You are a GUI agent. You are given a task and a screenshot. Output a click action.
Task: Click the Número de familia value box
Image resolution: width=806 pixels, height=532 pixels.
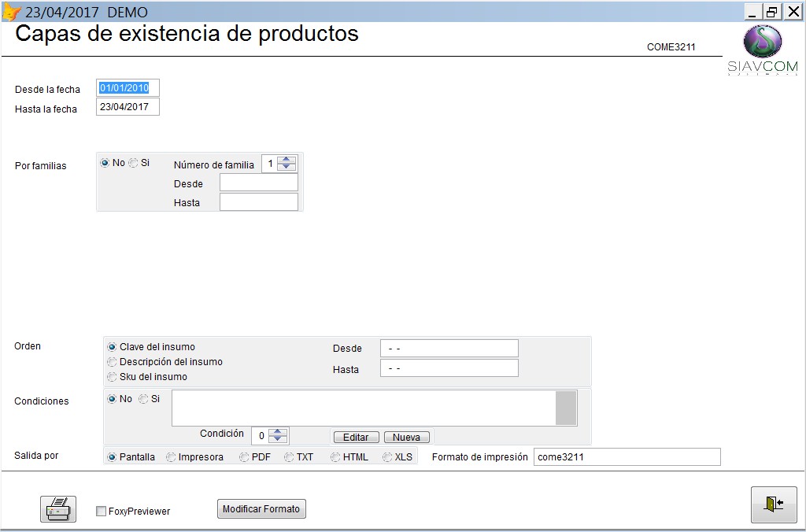coord(269,164)
